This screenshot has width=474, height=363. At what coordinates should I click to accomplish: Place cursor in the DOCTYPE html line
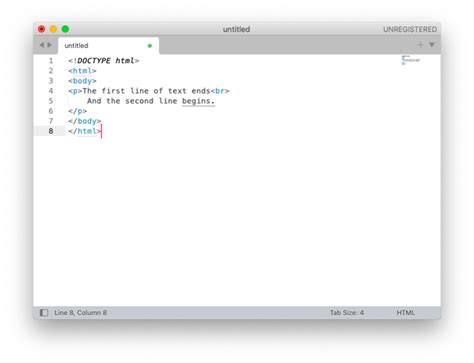point(104,61)
